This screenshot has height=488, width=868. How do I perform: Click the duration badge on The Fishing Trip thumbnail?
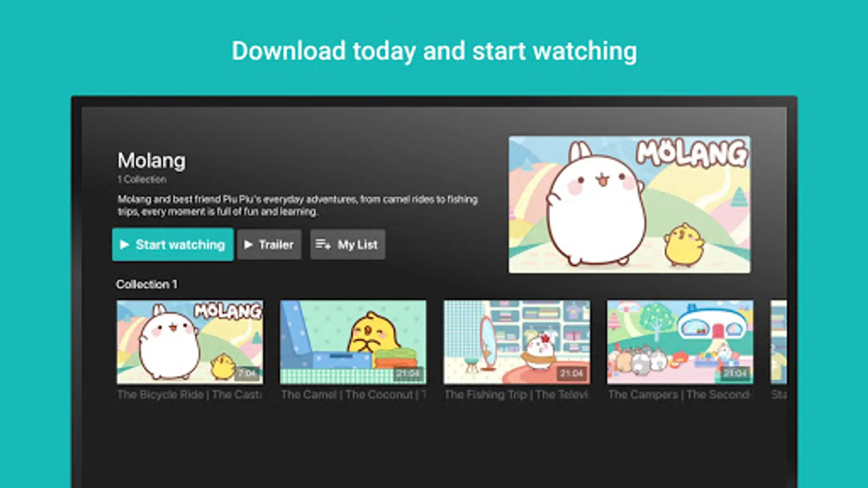tap(571, 373)
